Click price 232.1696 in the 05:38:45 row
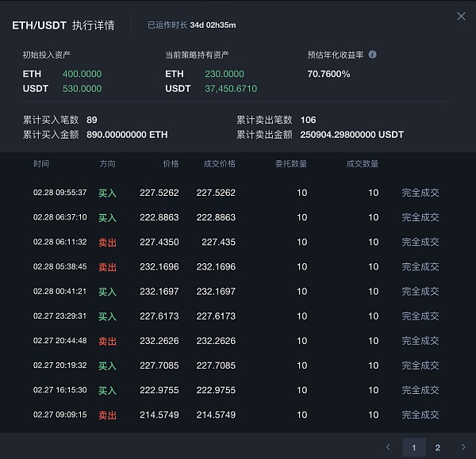476x459 pixels. [x=159, y=267]
